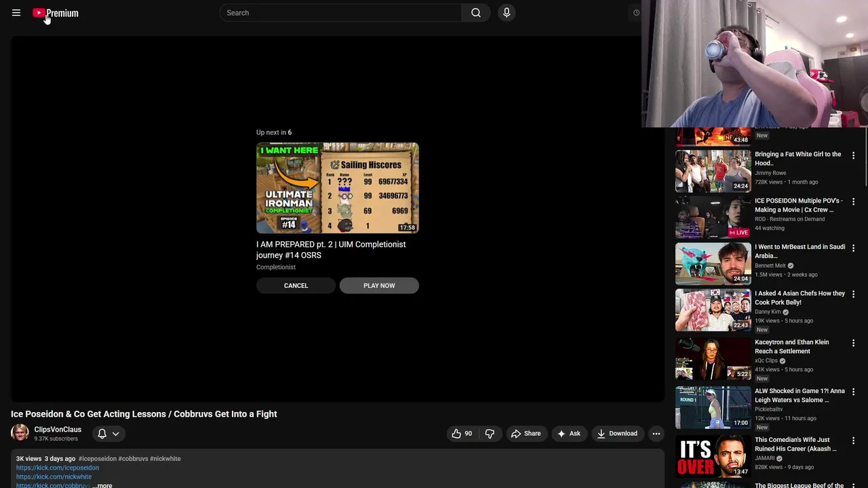Open ClipsVonClaus channel avatar
The height and width of the screenshot is (488, 868).
pyautogui.click(x=20, y=433)
